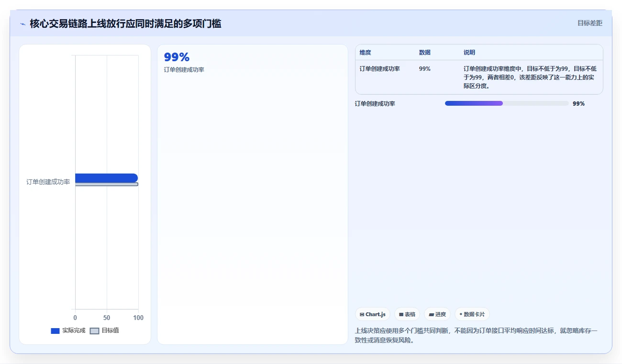Click the 99% value in data card

[x=177, y=57]
